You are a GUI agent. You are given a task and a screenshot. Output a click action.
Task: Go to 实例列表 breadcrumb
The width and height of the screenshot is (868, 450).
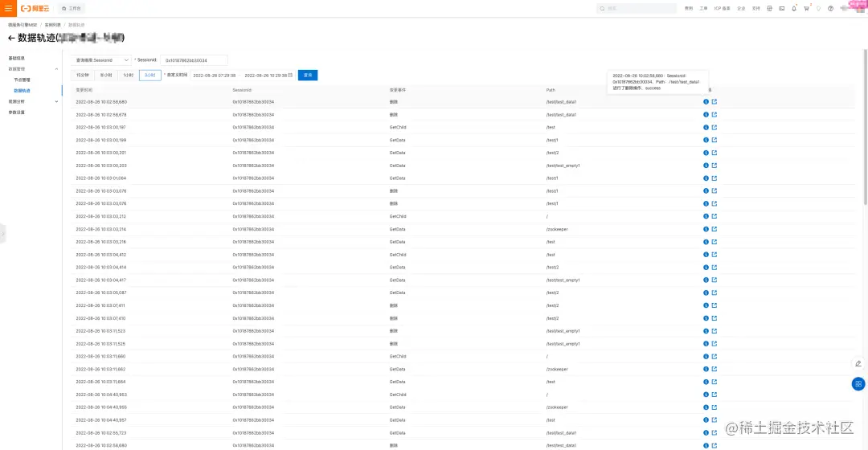tap(52, 25)
